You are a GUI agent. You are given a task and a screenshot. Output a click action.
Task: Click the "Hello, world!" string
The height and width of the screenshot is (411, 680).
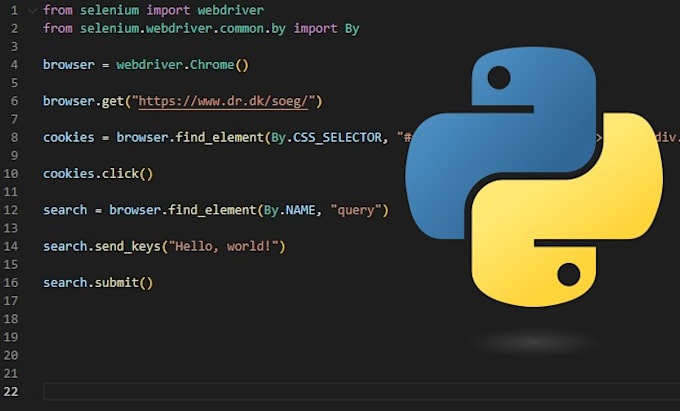tap(223, 247)
